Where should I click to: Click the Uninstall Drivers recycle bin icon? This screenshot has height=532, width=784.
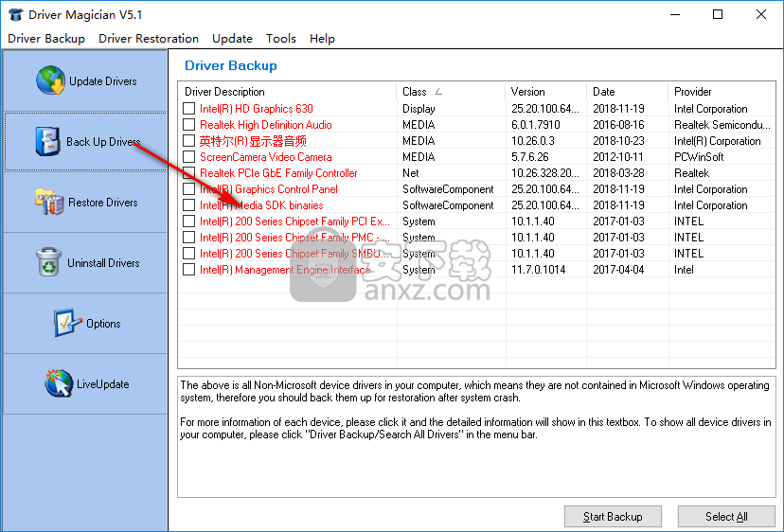(49, 262)
